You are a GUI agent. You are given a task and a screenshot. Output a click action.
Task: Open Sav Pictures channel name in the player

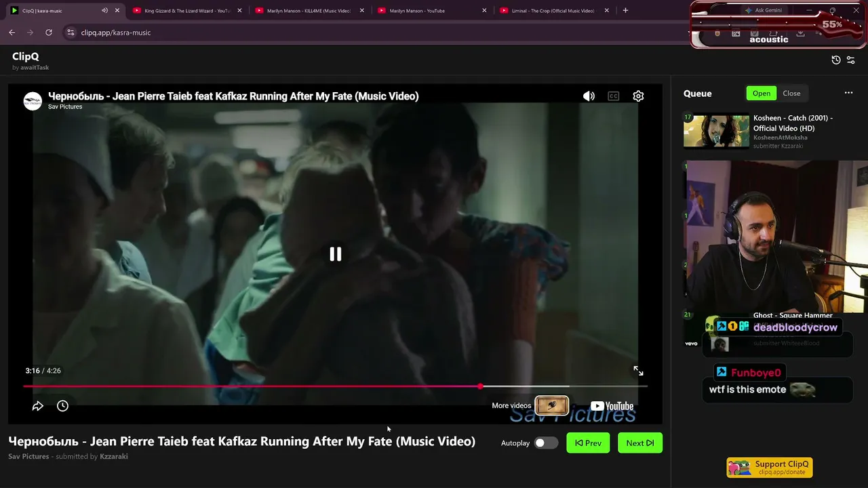tap(65, 107)
